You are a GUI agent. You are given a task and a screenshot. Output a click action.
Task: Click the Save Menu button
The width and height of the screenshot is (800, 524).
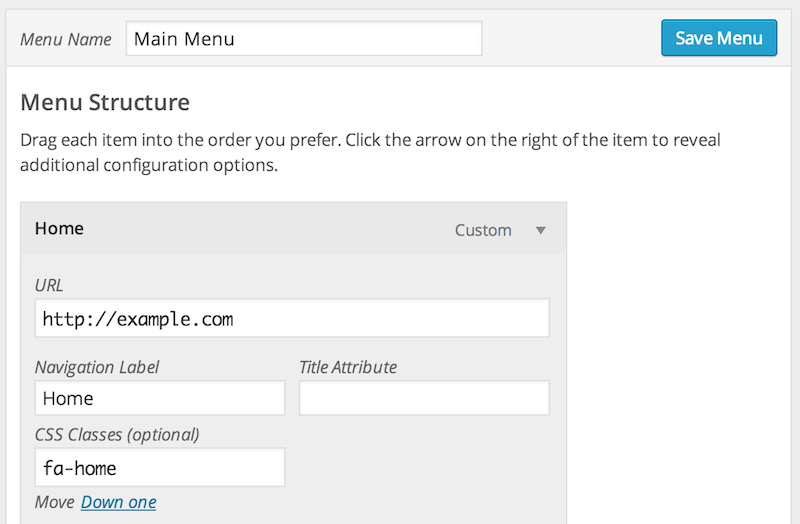718,38
